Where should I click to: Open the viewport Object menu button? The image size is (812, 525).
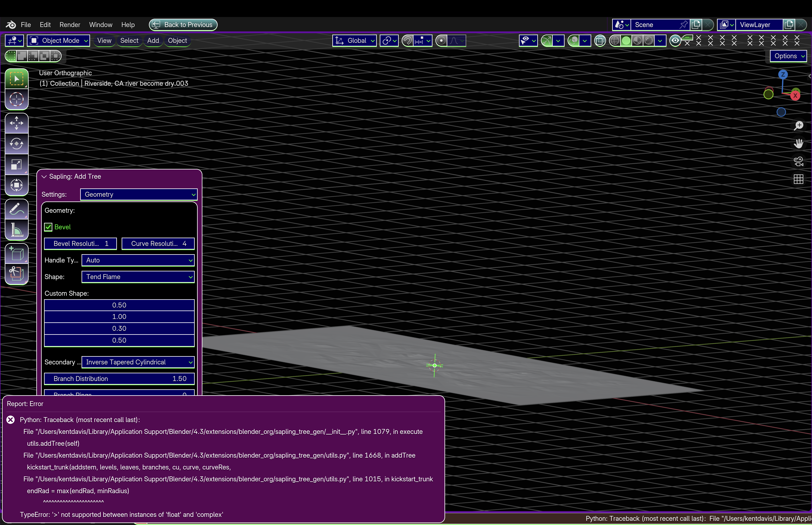(x=177, y=40)
